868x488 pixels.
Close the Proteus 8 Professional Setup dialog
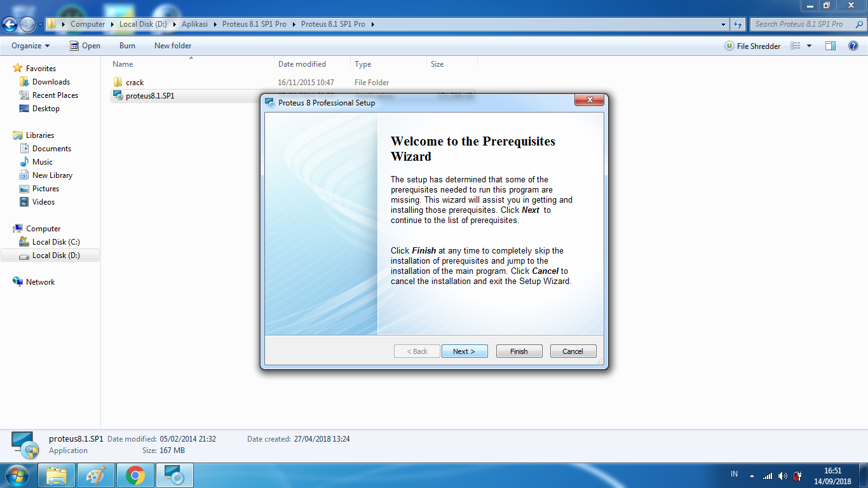589,100
